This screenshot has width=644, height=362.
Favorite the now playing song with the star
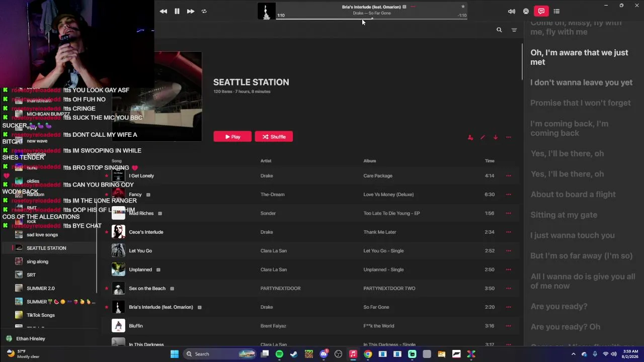[x=463, y=7]
